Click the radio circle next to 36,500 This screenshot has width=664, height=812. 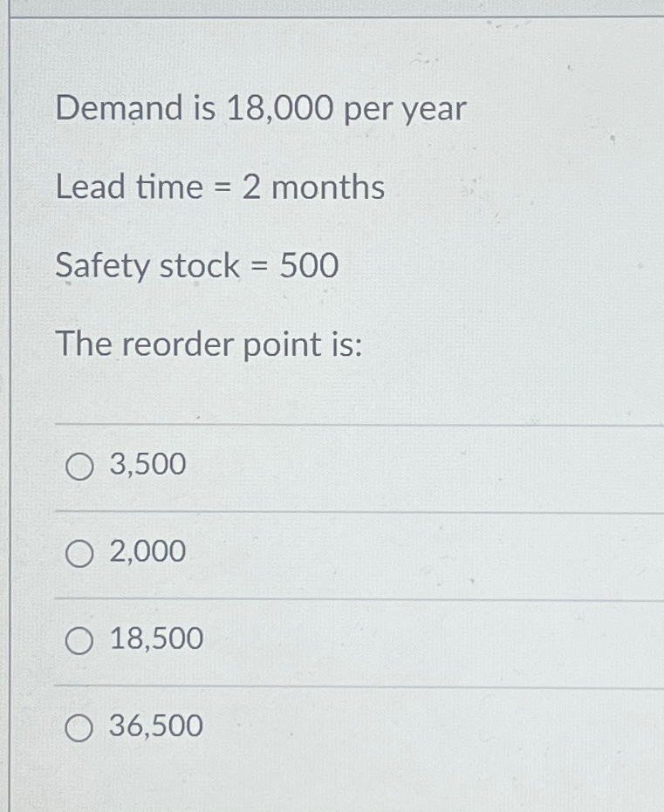click(79, 727)
